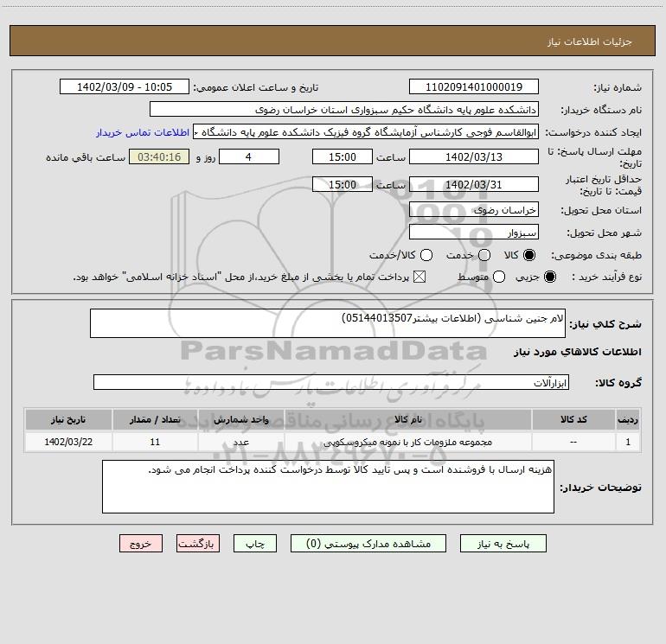Select the جزیی purchase type radio
The height and width of the screenshot is (644, 666).
tap(550, 277)
